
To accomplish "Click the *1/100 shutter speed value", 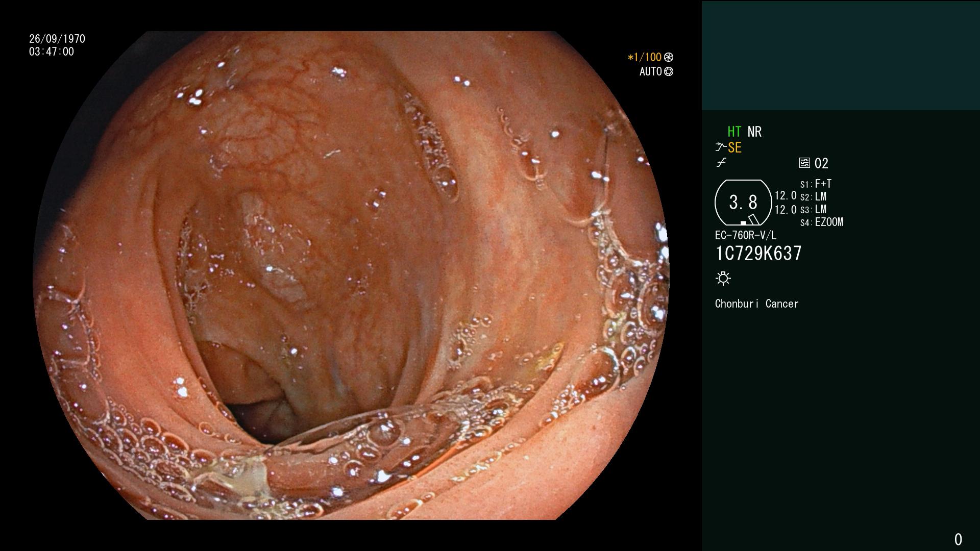I will coord(645,57).
